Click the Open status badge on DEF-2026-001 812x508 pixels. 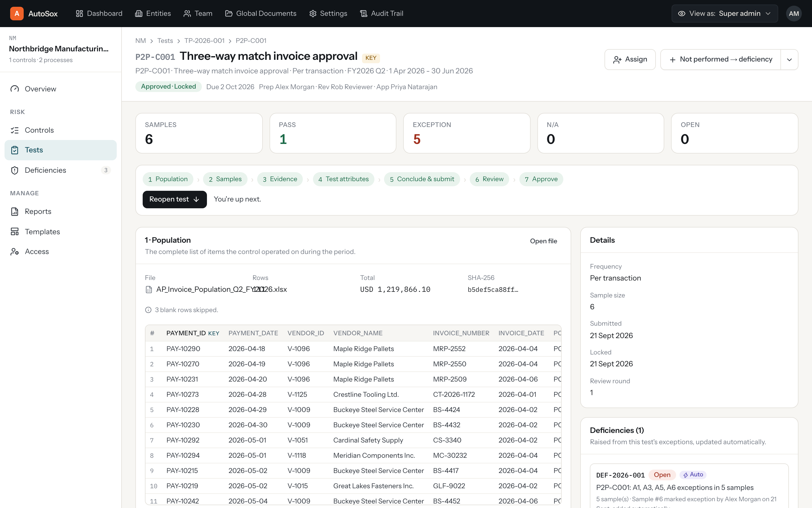coord(662,475)
